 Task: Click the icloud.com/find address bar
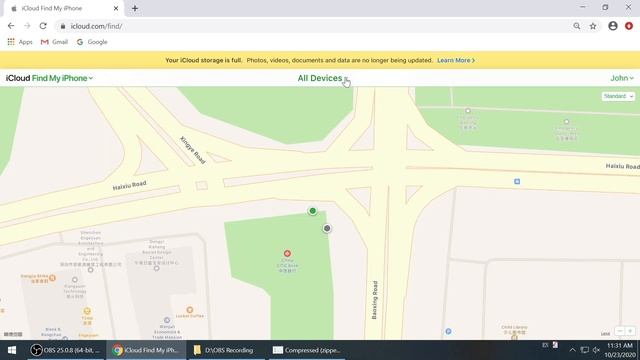(314, 26)
